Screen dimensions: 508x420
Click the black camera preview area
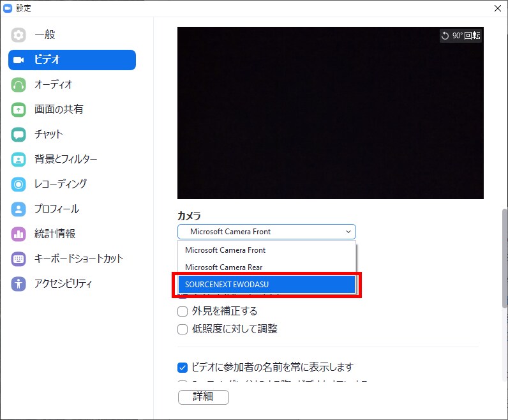(x=331, y=113)
